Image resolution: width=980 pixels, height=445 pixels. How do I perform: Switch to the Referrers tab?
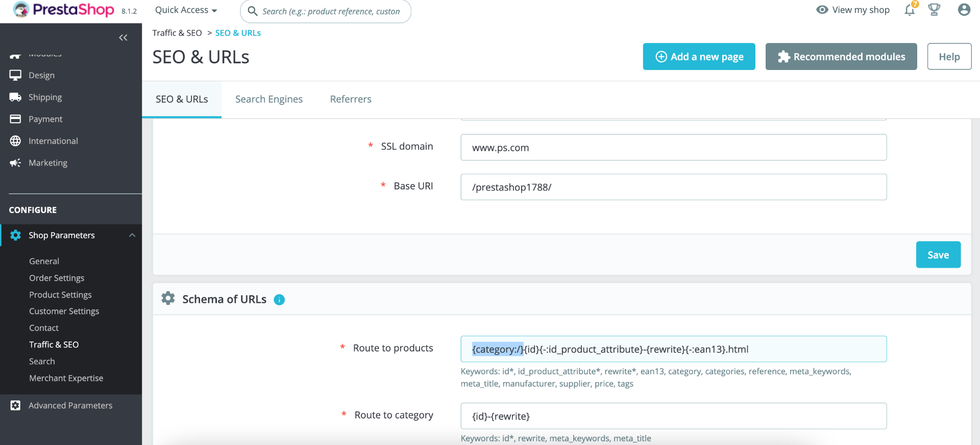pos(351,99)
